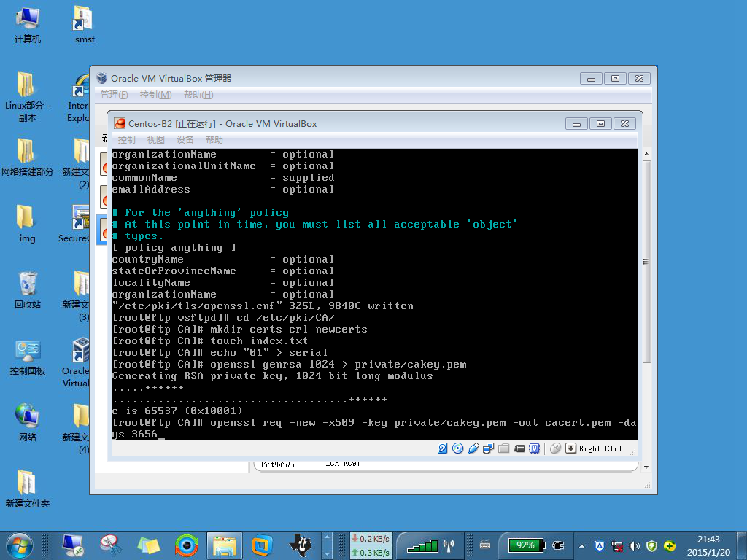This screenshot has height=560, width=747.
Task: Click the VirtualBox Manager vertical scrollbar thumb
Action: (647, 262)
